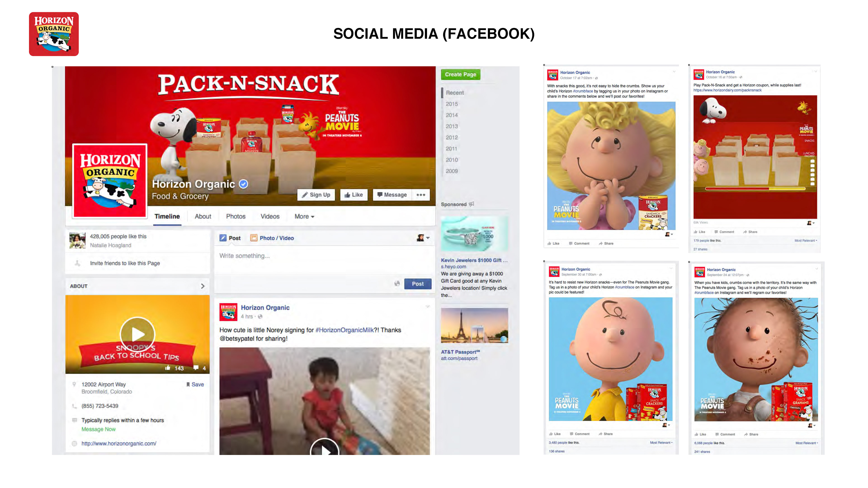The image size is (868, 488).
Task: Open the More dropdown in page tabs
Action: [304, 216]
